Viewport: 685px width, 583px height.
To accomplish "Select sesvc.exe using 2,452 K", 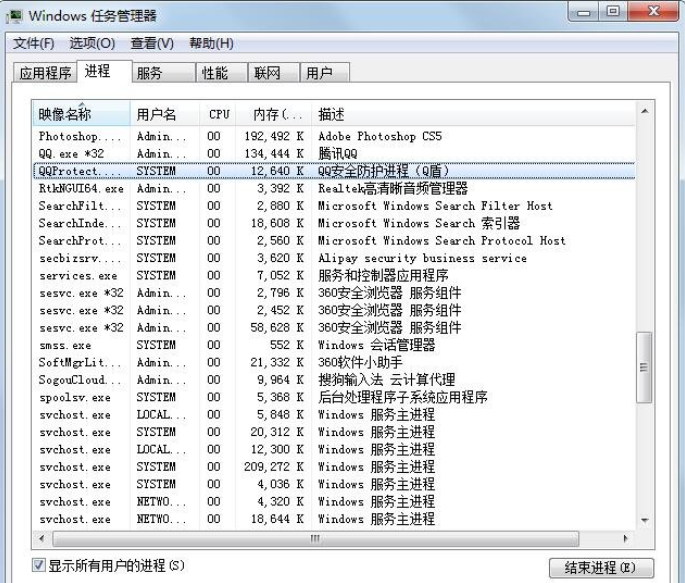I will click(x=334, y=310).
